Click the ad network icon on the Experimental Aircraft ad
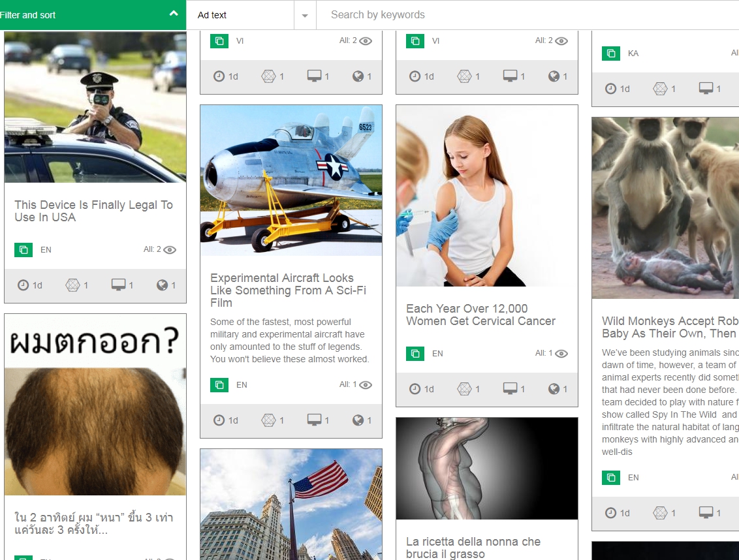The width and height of the screenshot is (739, 560). point(269,420)
